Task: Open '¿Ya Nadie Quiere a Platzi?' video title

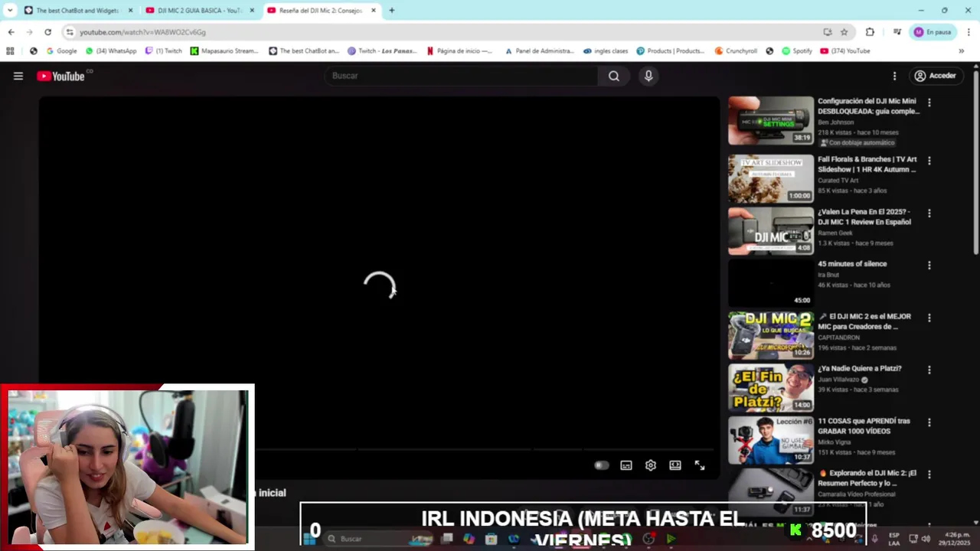Action: coord(860,368)
